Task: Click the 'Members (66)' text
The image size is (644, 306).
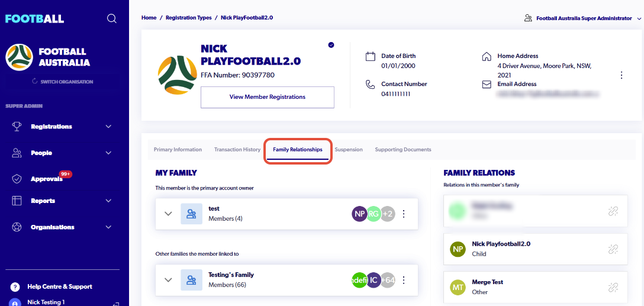Action: 227,285
